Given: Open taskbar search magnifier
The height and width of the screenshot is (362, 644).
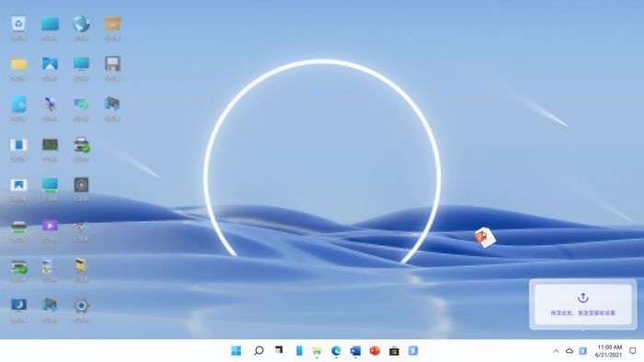Looking at the screenshot, I should [x=259, y=351].
